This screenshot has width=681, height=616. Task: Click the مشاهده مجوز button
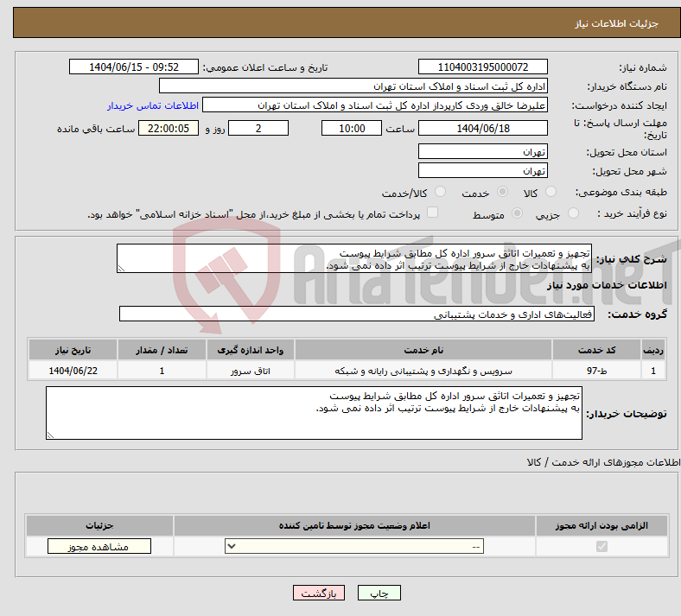99,547
